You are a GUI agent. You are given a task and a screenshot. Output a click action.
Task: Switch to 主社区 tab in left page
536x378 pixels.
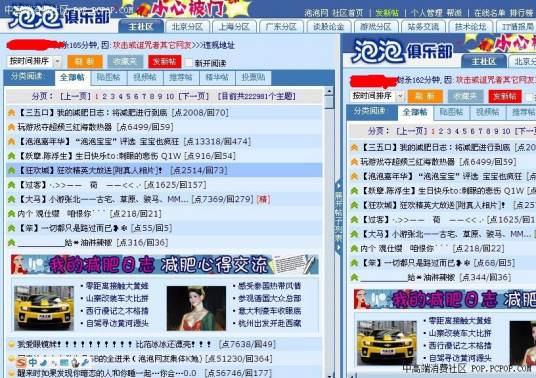(x=140, y=27)
